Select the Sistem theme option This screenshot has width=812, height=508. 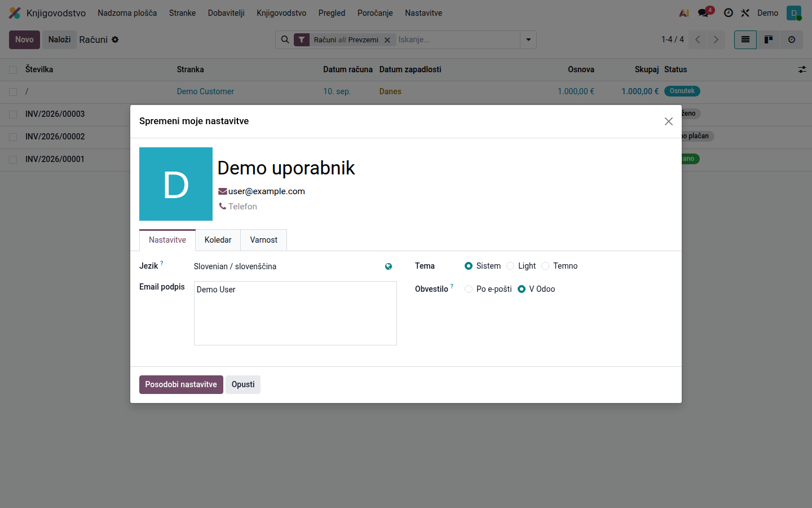469,266
